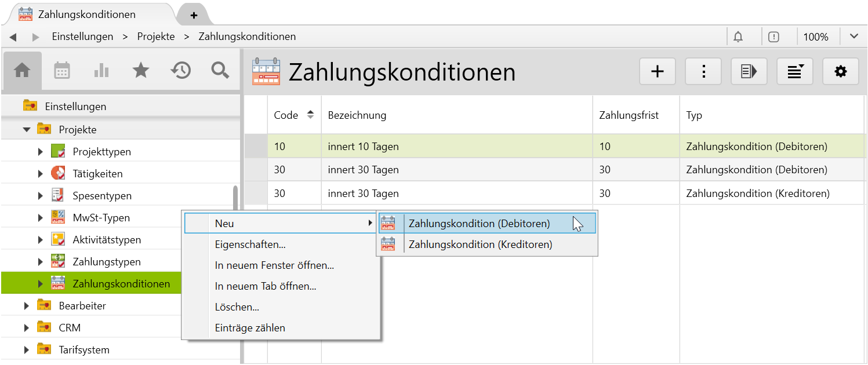The image size is (868, 365).
Task: Open the bar chart reports icon
Action: pyautogui.click(x=101, y=71)
